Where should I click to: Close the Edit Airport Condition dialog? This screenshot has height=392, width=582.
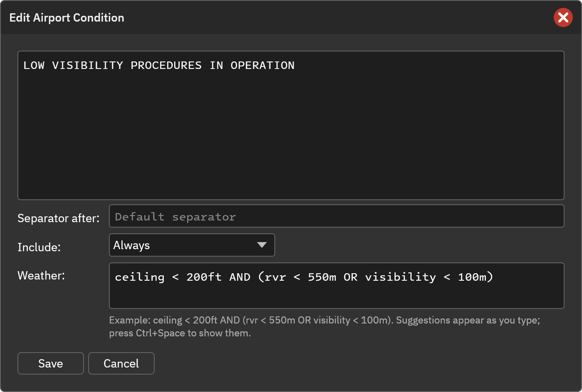point(563,17)
